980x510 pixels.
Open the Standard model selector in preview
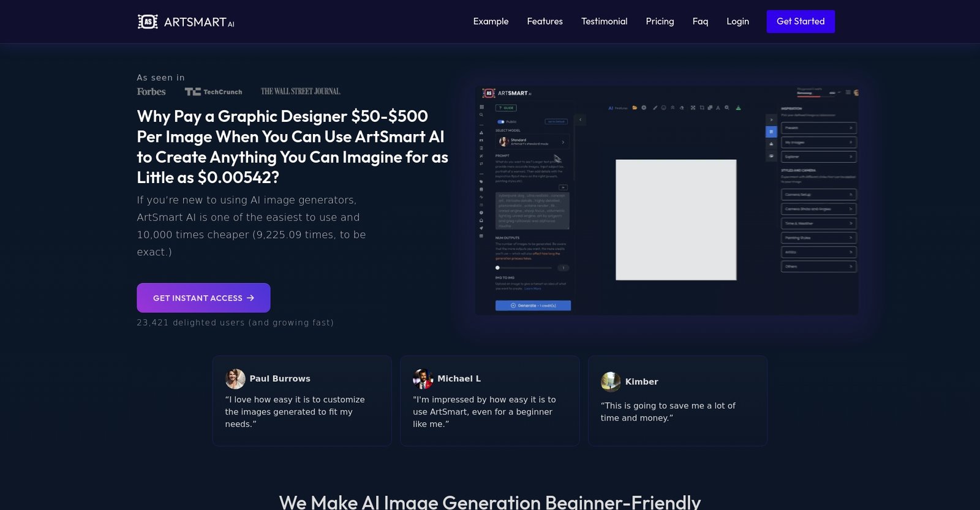(x=532, y=141)
